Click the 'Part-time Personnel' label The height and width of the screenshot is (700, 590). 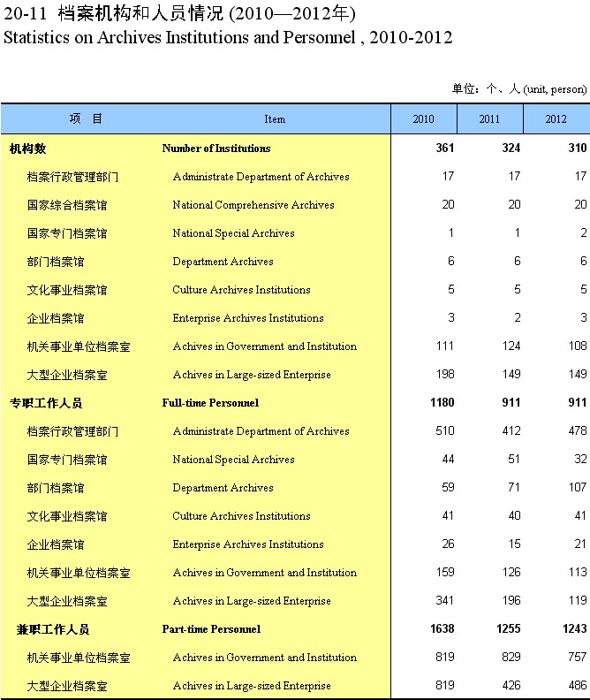coord(211,629)
